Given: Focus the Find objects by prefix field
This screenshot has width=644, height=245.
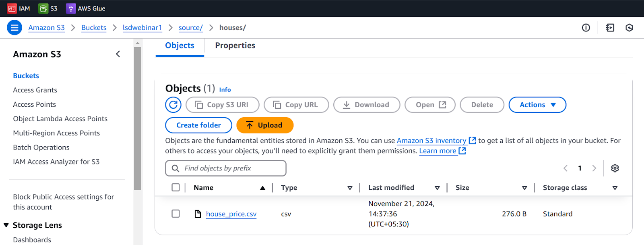Looking at the screenshot, I should [226, 168].
